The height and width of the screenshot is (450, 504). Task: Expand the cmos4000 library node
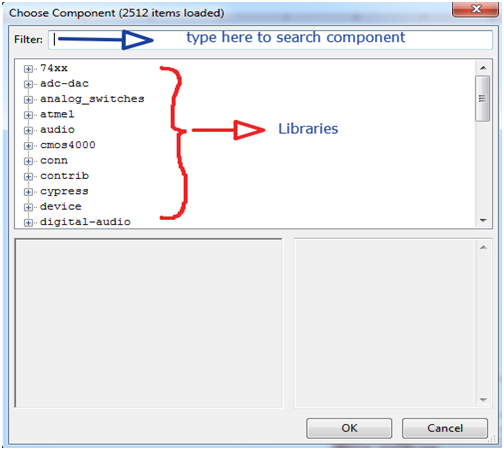coord(28,146)
